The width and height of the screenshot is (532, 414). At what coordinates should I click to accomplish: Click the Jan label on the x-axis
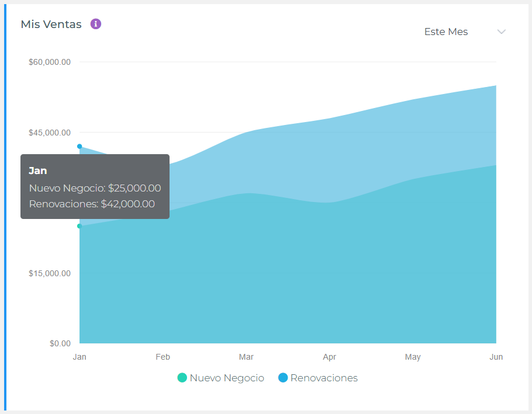(x=80, y=357)
